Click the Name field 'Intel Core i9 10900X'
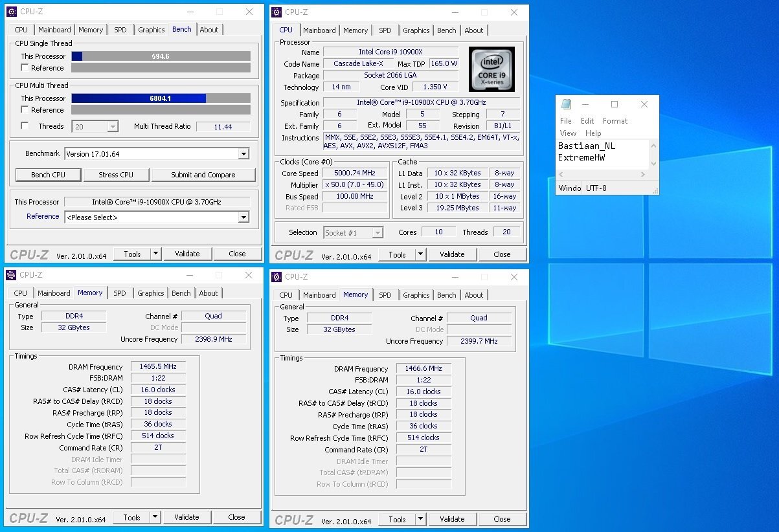 coord(390,52)
